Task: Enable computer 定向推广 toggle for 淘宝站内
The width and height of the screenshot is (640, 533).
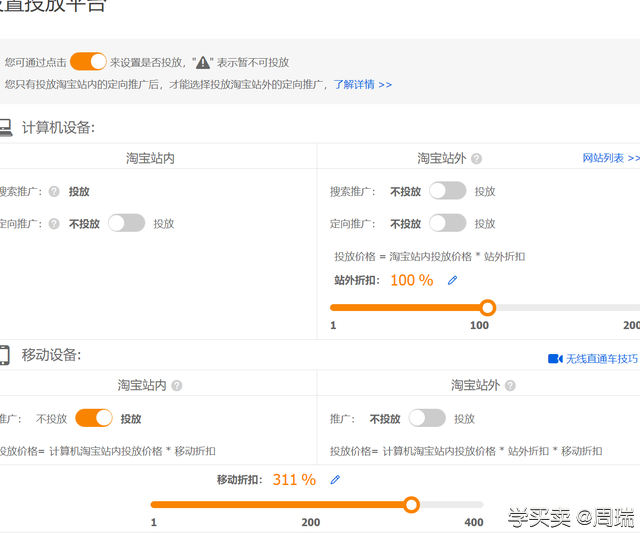Action: tap(126, 223)
